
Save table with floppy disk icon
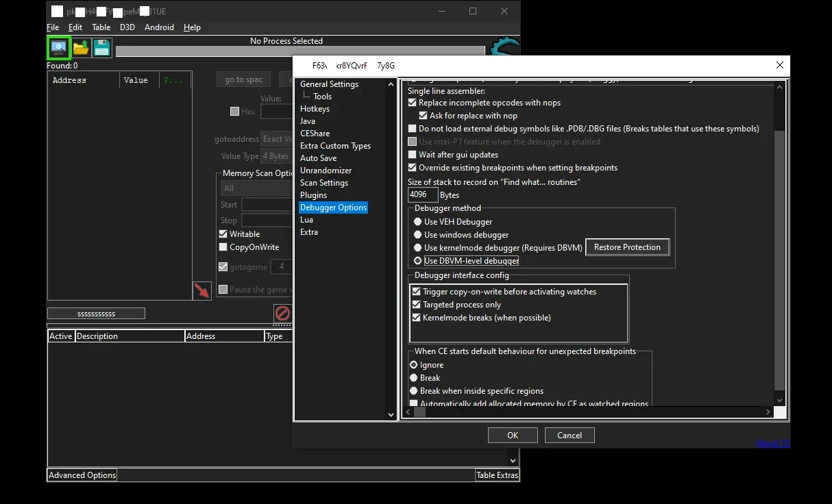point(101,48)
